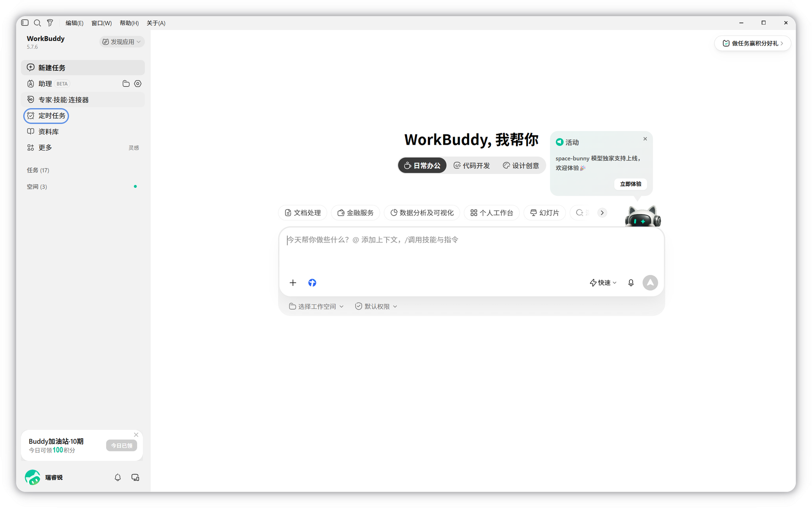This screenshot has height=508, width=812.
Task: Open the 帮助(H) menu
Action: click(129, 23)
